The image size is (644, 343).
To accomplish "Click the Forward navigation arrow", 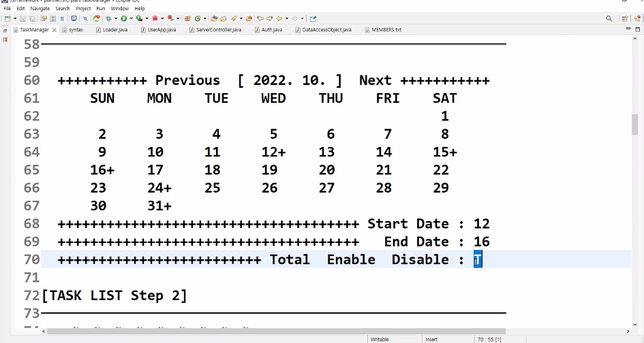I will (x=294, y=18).
